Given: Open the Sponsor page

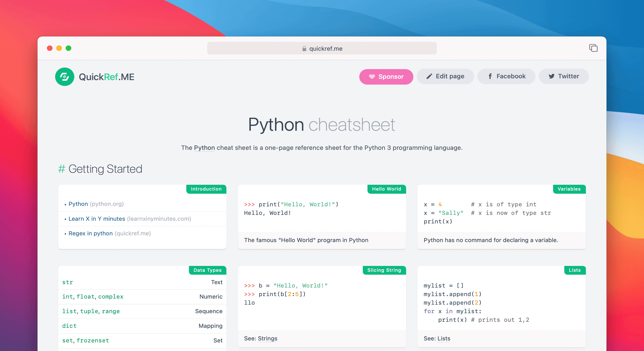Looking at the screenshot, I should (386, 77).
